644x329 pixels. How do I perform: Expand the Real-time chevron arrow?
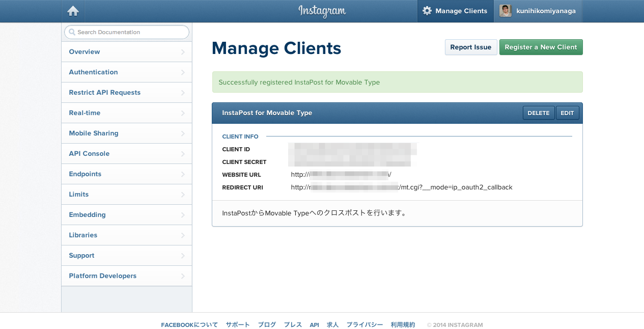pos(183,113)
